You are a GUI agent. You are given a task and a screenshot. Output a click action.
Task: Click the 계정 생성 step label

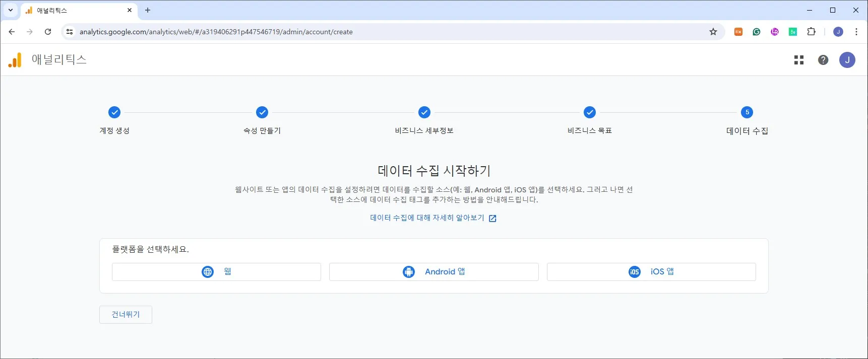click(114, 130)
